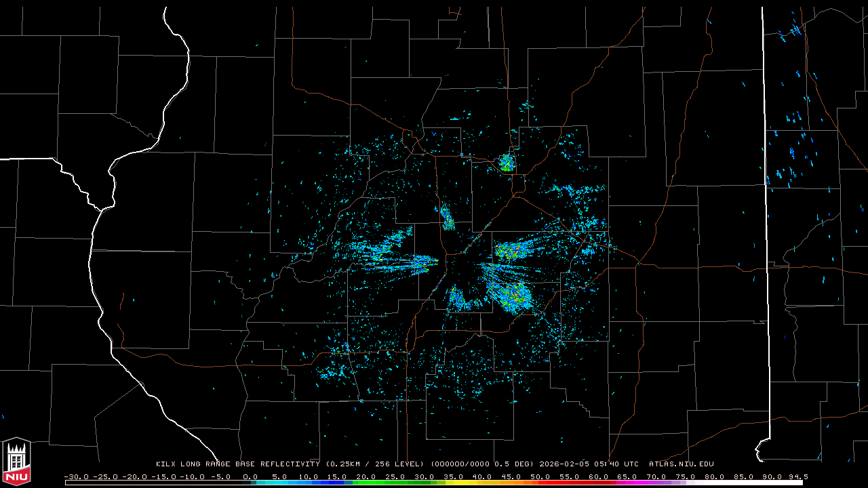Click the echo patch south-southwest of radar center
The height and width of the screenshot is (488, 868).
[460, 299]
